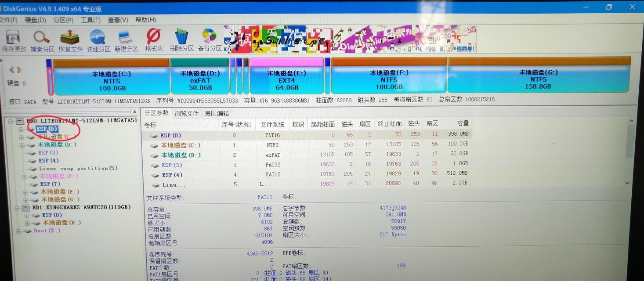Click the drive icon of 本地磁盘(C:) table row
This screenshot has width=644, height=281.
pos(154,145)
